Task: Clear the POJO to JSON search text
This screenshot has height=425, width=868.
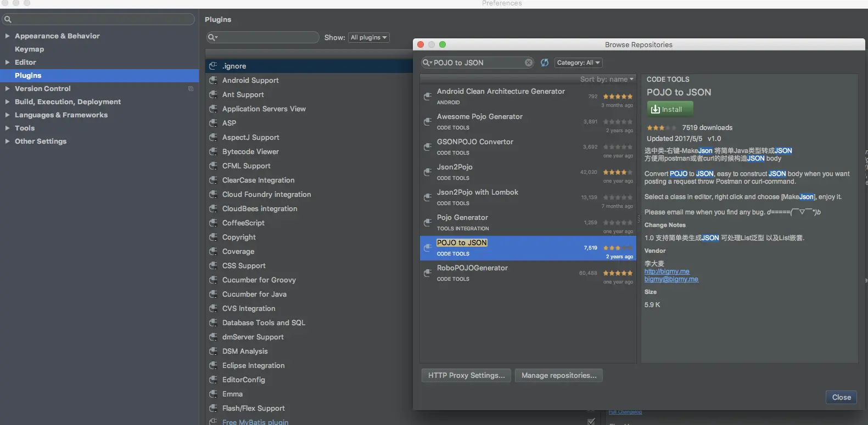Action: coord(529,63)
